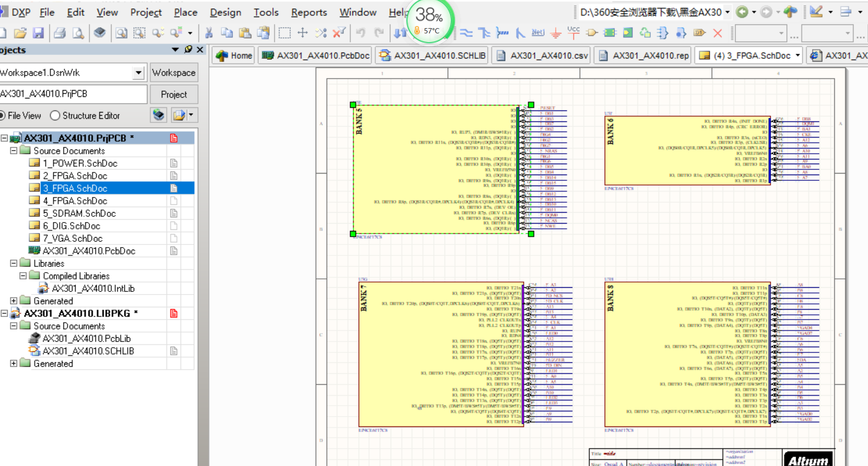Screen dimensions: 868x466
Task: Open document with the folder icon
Action: (20, 33)
